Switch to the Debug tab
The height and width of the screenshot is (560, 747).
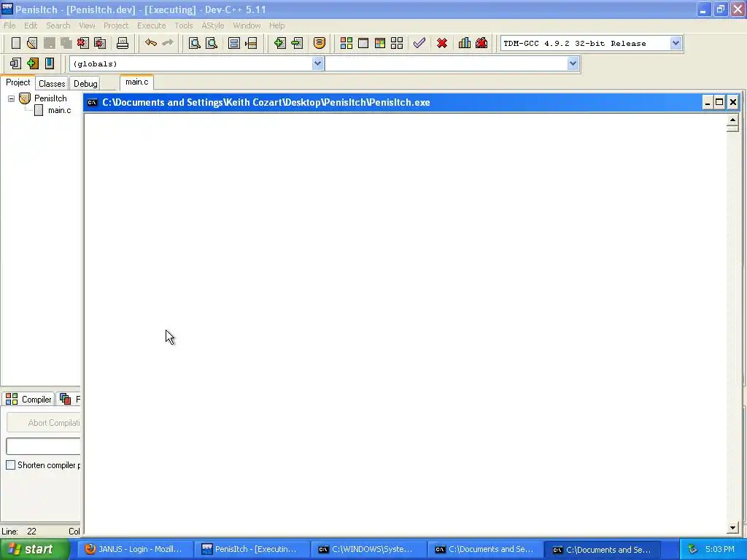85,83
